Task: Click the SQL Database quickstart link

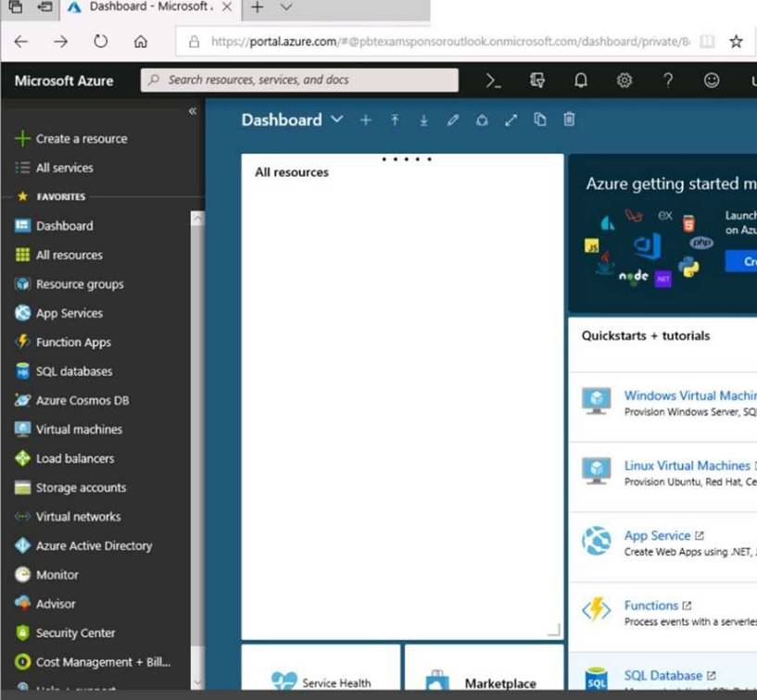Action: (662, 675)
